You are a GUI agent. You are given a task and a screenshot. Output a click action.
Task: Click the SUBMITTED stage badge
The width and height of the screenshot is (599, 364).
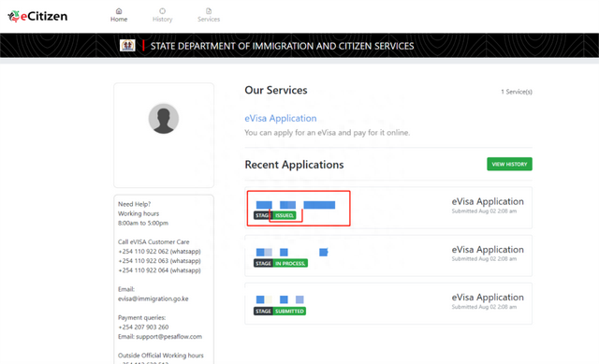click(289, 312)
